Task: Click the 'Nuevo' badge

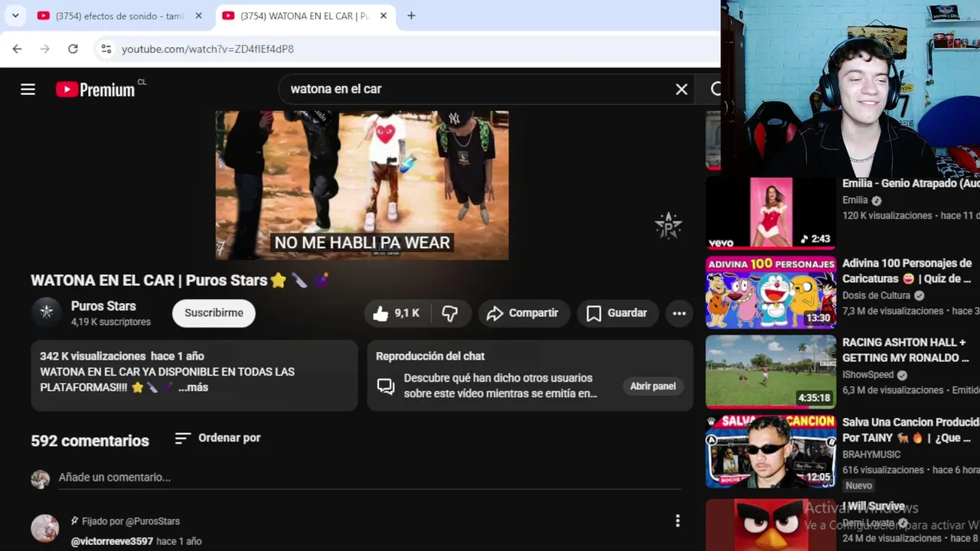Action: click(x=859, y=485)
